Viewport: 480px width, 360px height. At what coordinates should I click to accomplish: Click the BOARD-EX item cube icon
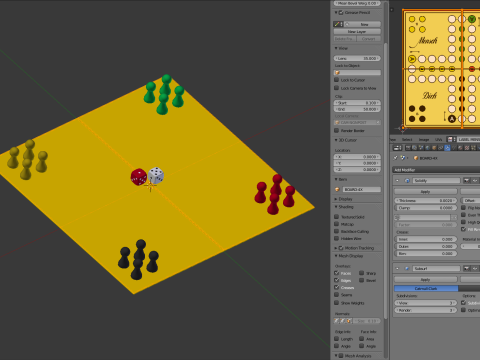[x=337, y=189]
